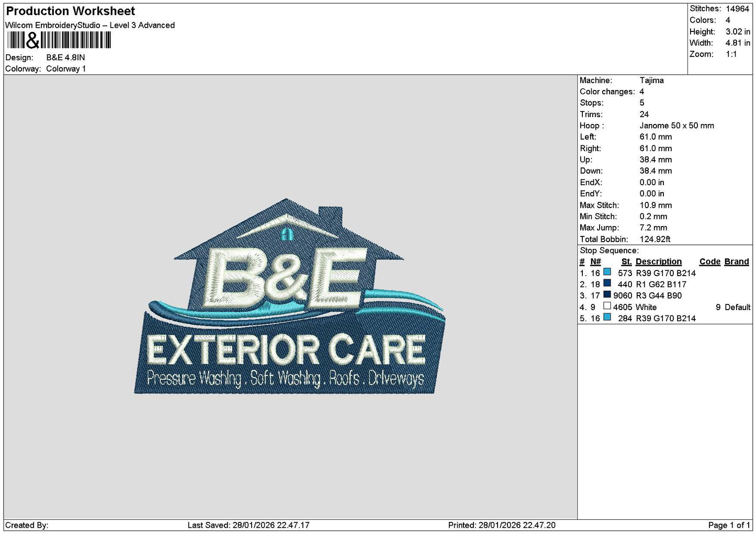Click the 'Left:' label

[588, 137]
